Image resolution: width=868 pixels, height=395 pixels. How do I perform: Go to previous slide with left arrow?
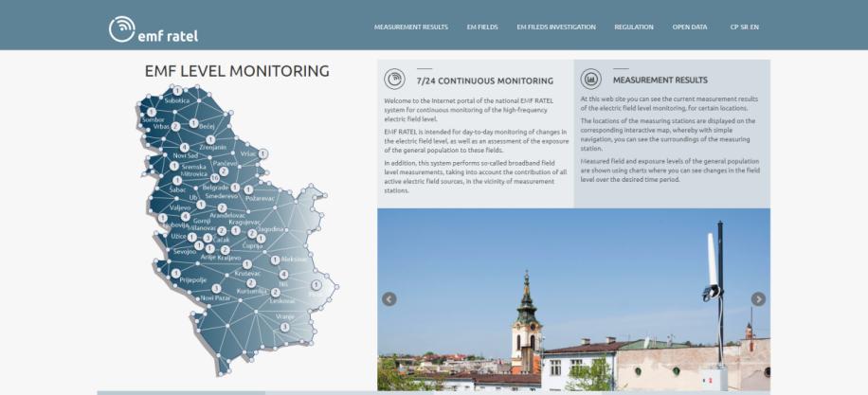[389, 299]
